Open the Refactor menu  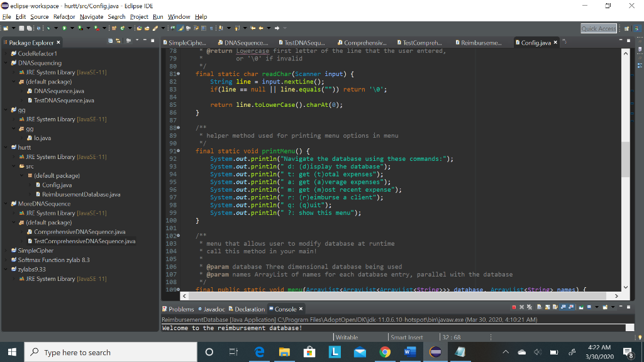[x=64, y=17]
